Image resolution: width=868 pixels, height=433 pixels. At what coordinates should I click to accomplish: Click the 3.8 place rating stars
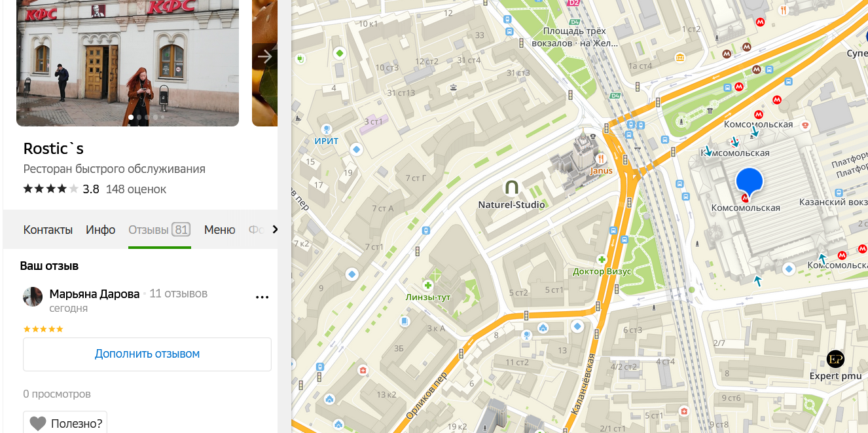51,189
